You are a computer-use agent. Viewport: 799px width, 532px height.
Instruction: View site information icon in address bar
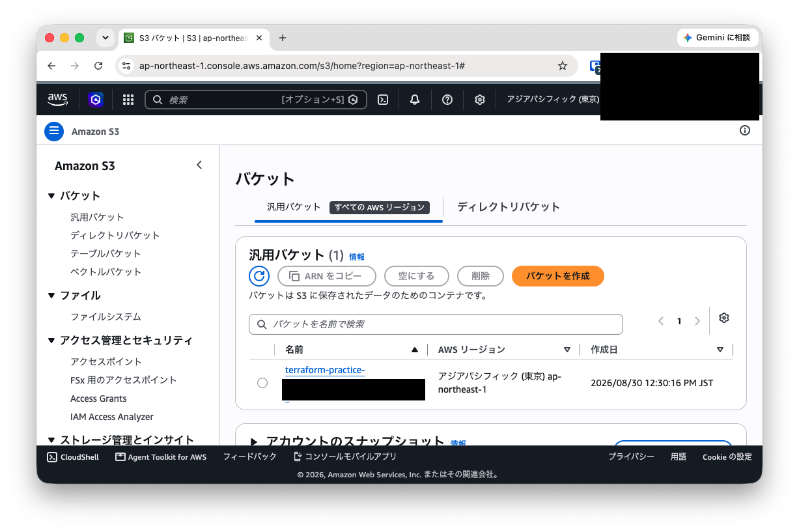click(x=127, y=66)
